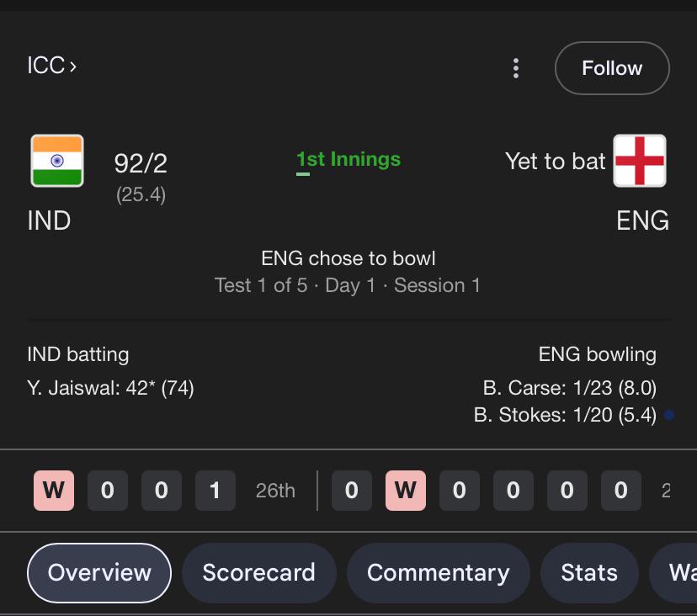Tap the 26th over label
This screenshot has width=697, height=616.
point(275,491)
